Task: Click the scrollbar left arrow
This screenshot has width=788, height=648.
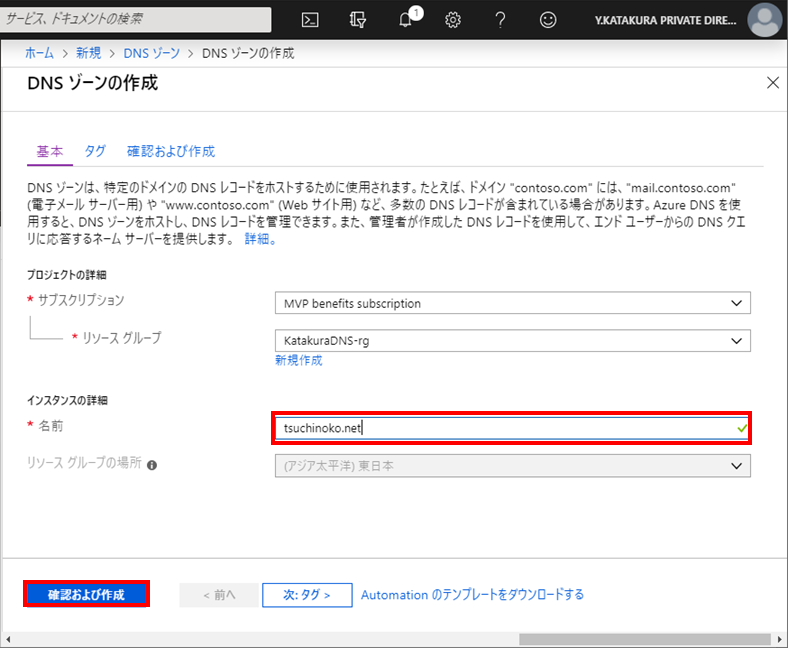Action: (x=8, y=639)
